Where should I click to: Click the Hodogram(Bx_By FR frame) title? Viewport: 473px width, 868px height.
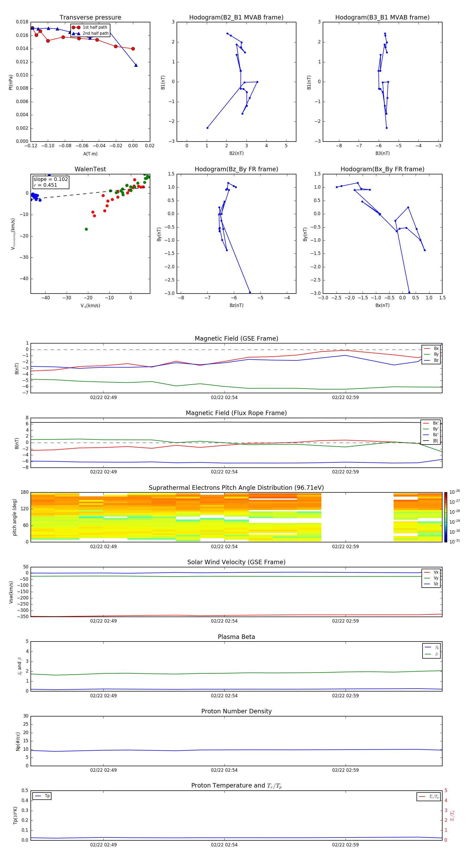382,169
